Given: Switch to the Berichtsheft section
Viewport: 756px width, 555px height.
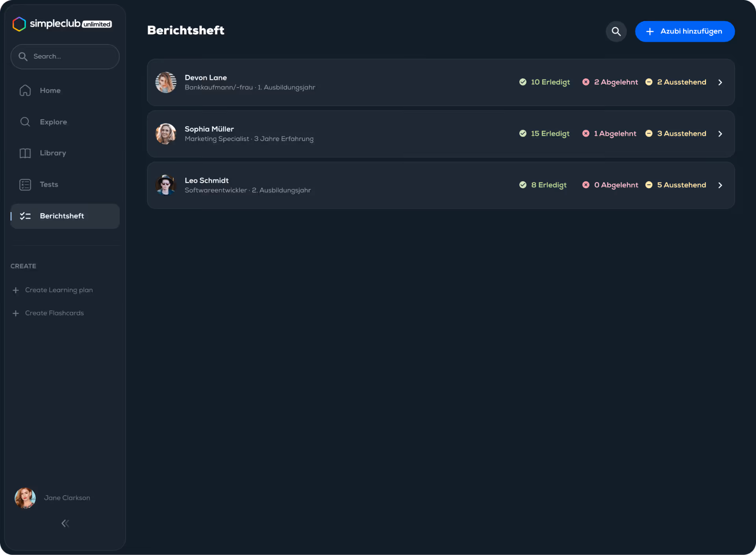Looking at the screenshot, I should [61, 216].
